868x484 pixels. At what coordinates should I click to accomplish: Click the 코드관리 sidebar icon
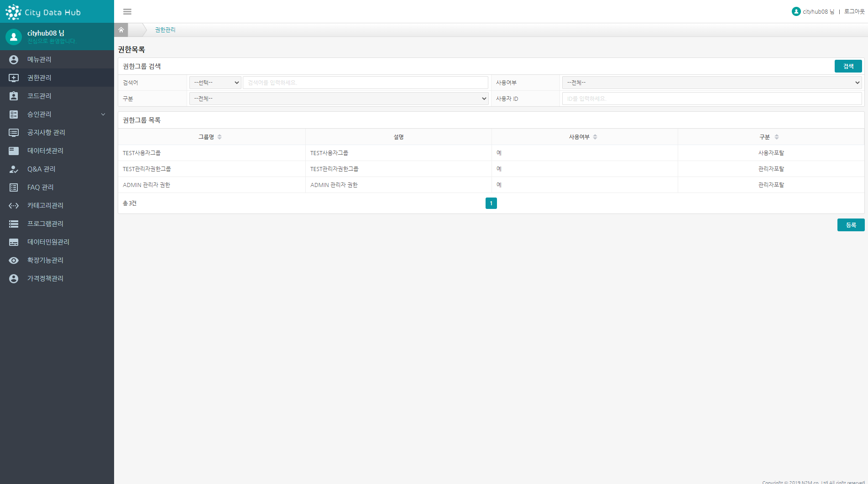pyautogui.click(x=14, y=96)
